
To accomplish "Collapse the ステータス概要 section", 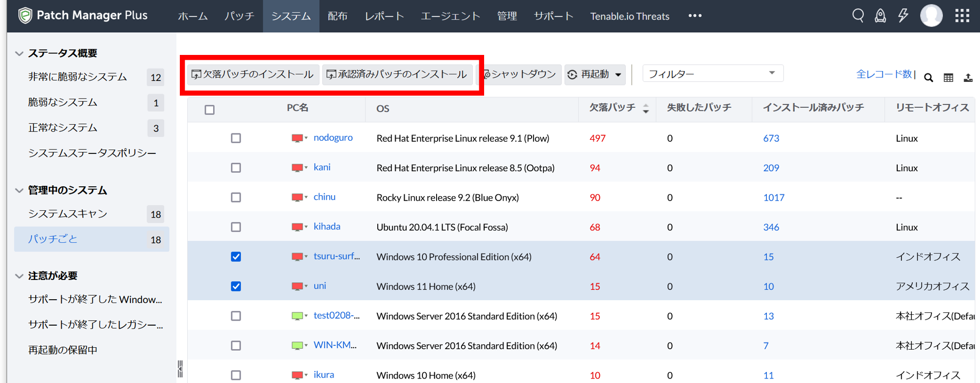I will (x=19, y=53).
